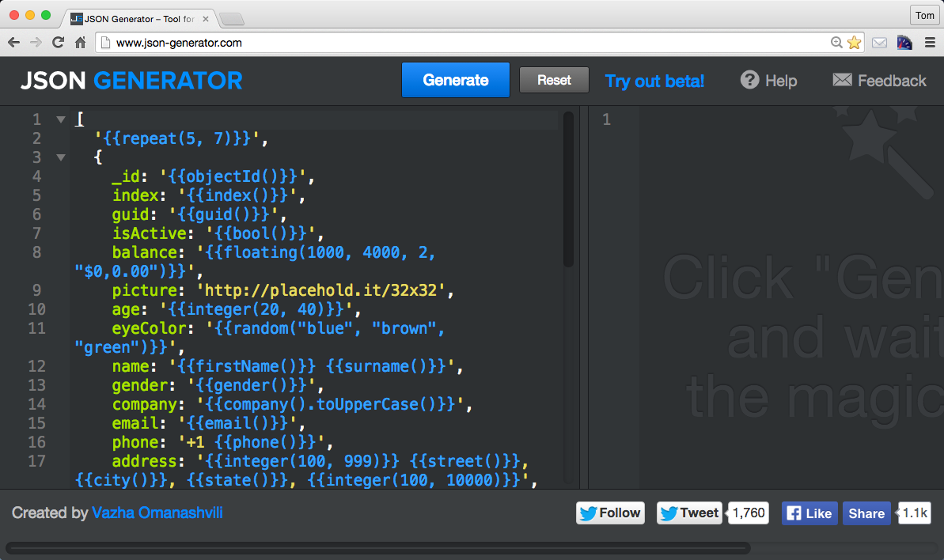The height and width of the screenshot is (560, 944).
Task: Collapse the root array at line 1
Action: (61, 119)
